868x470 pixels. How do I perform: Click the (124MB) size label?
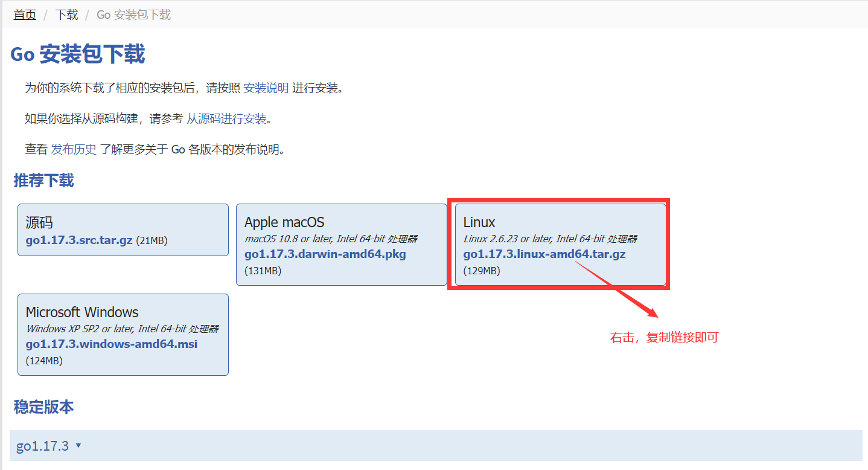(x=44, y=361)
